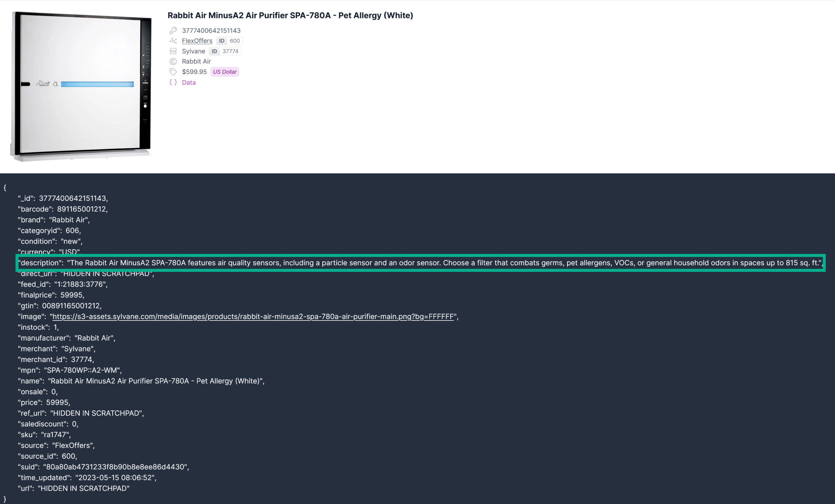
Task: Click the $599.95 price text
Action: click(194, 72)
